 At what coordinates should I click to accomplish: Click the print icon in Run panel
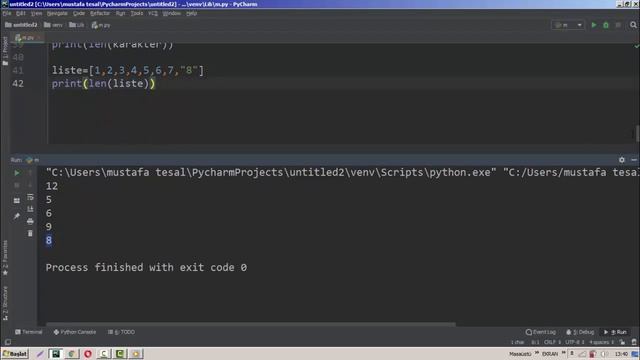coord(30,221)
